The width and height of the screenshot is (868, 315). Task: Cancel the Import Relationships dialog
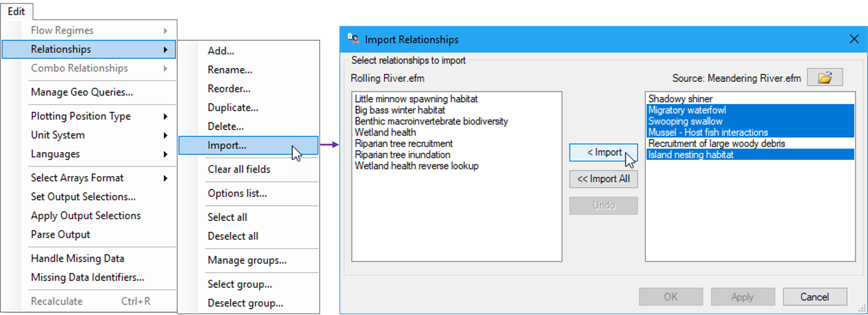pos(815,297)
